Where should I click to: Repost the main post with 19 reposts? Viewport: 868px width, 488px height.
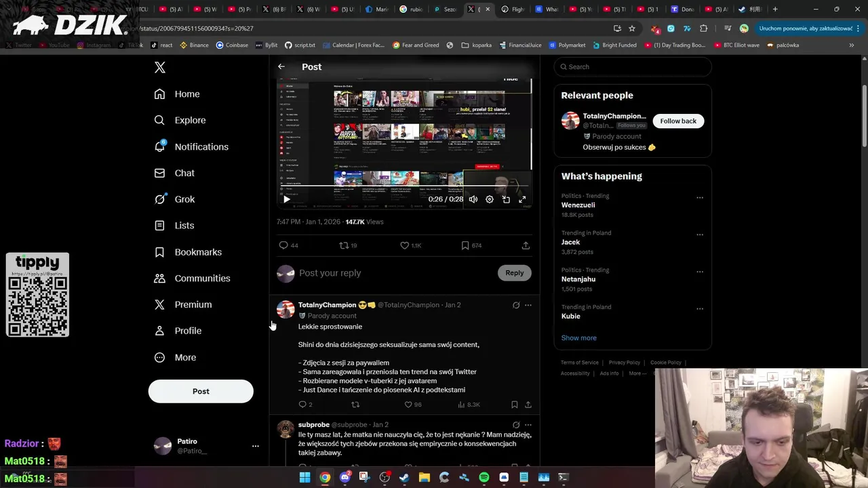click(x=348, y=245)
